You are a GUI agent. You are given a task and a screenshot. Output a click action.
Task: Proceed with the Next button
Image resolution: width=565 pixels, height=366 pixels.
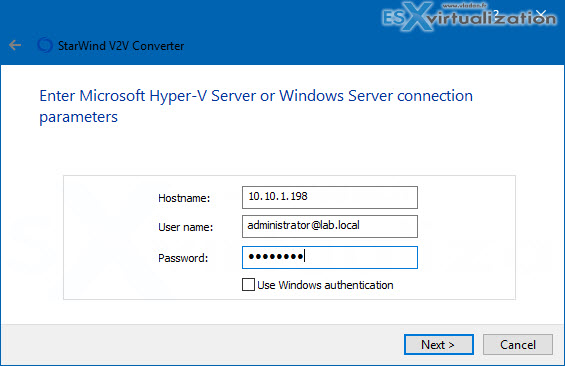pos(439,344)
